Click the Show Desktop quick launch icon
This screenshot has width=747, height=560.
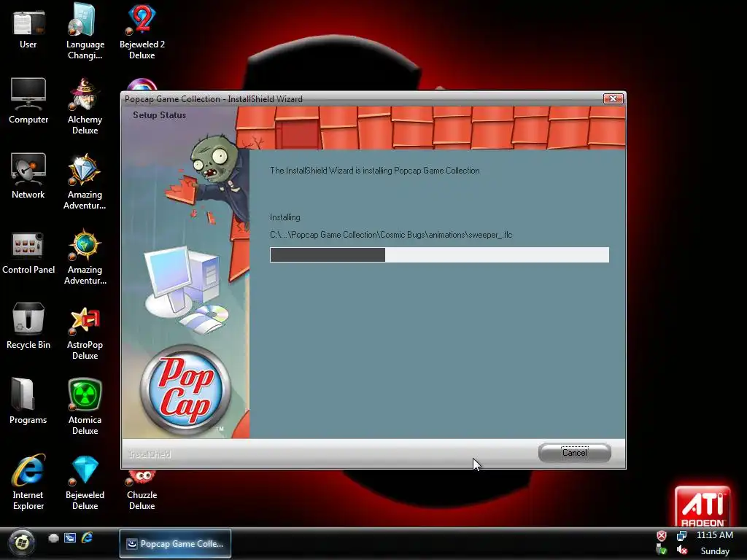pos(53,538)
